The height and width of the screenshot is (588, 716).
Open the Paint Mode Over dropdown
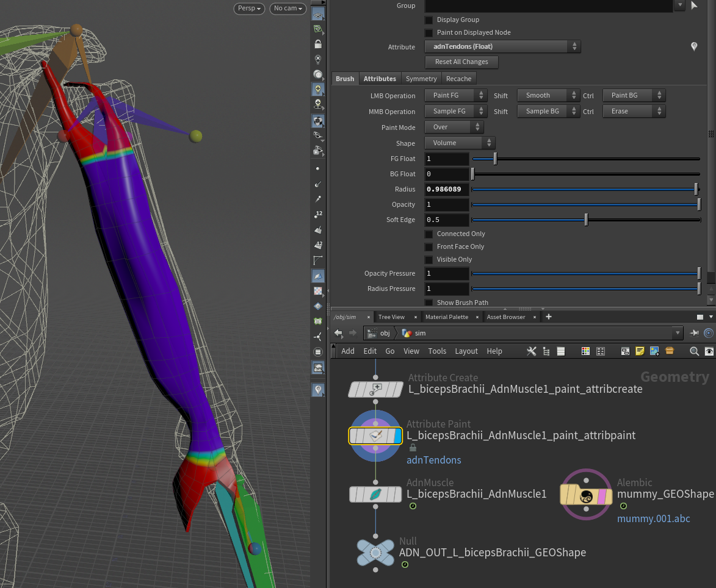coord(454,127)
